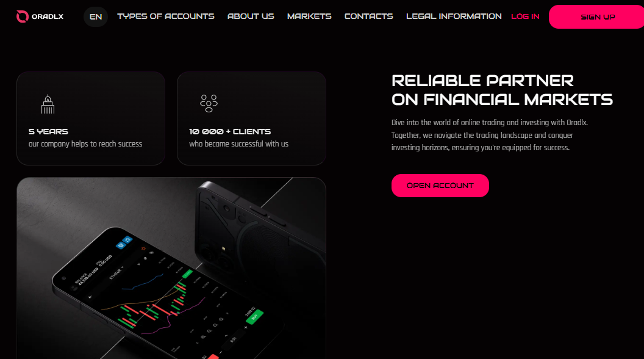Open the EN language selector
The image size is (644, 359).
click(x=96, y=17)
